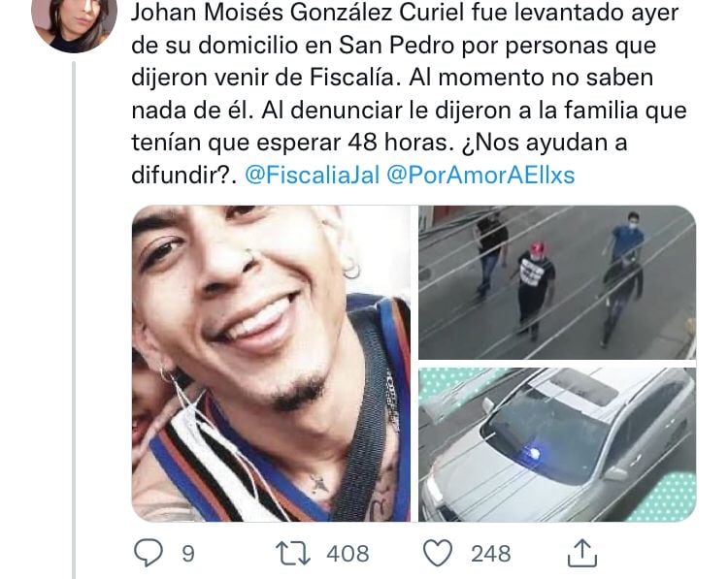Screen dimensions: 728x579
Task: Click the thread connector line below avatar
Action: point(74,320)
